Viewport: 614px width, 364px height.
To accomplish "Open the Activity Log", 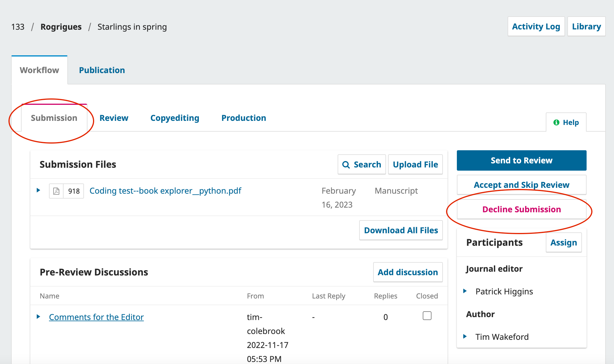I will [536, 26].
